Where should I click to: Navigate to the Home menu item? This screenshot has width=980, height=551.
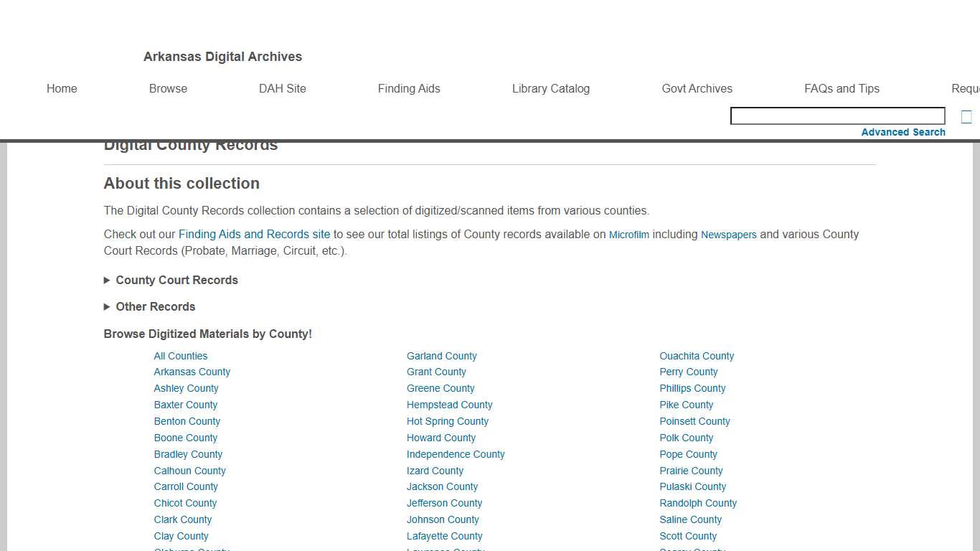[x=62, y=88]
